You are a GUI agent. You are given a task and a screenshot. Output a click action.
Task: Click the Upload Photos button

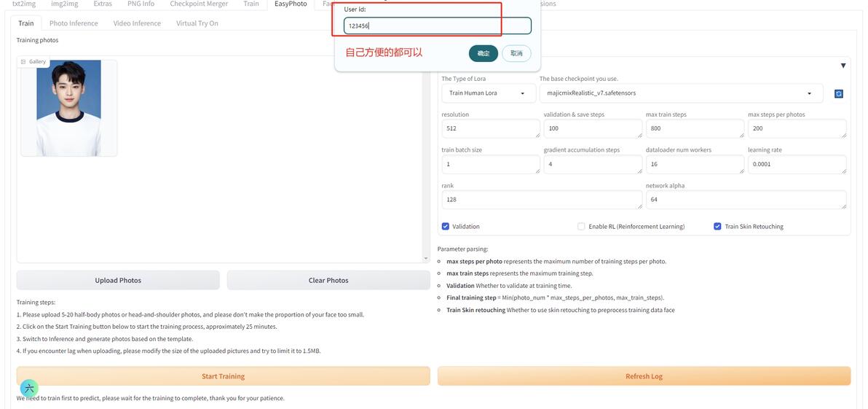(118, 281)
